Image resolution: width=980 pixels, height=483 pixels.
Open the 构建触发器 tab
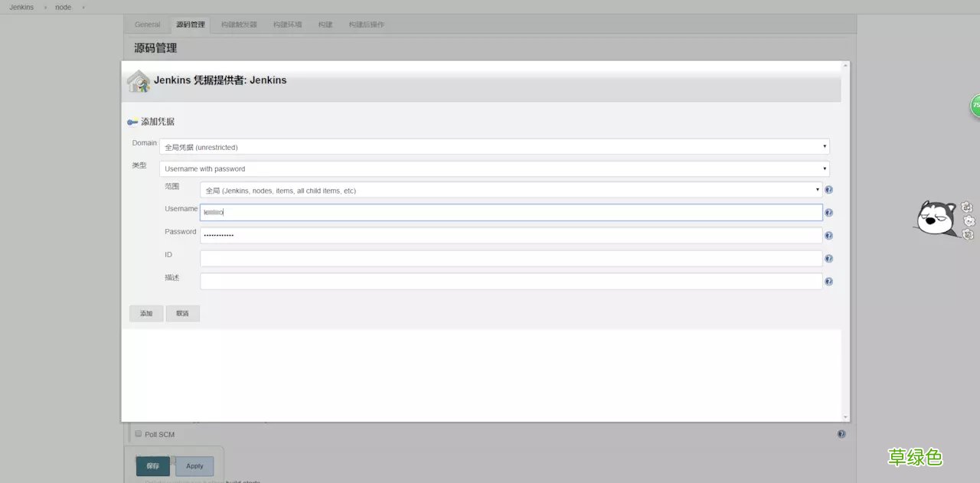point(237,24)
